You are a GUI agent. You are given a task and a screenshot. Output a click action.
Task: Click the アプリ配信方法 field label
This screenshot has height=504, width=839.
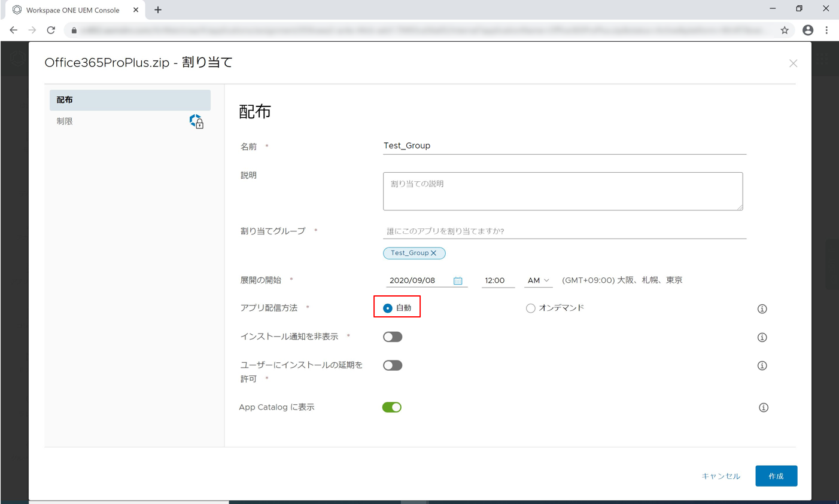(269, 308)
